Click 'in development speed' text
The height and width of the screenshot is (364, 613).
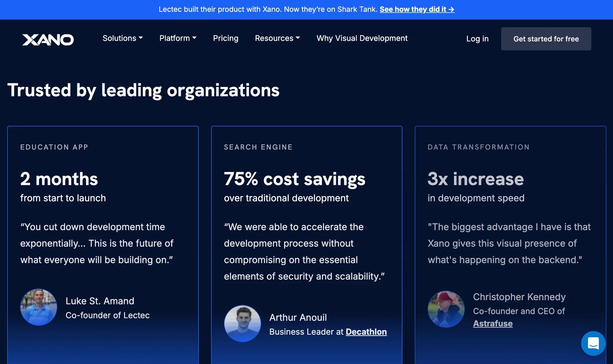coord(476,198)
